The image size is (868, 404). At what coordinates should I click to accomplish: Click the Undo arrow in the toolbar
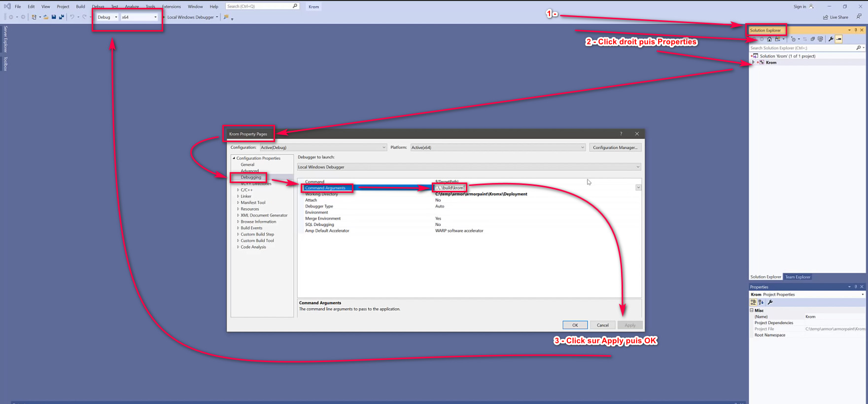72,17
